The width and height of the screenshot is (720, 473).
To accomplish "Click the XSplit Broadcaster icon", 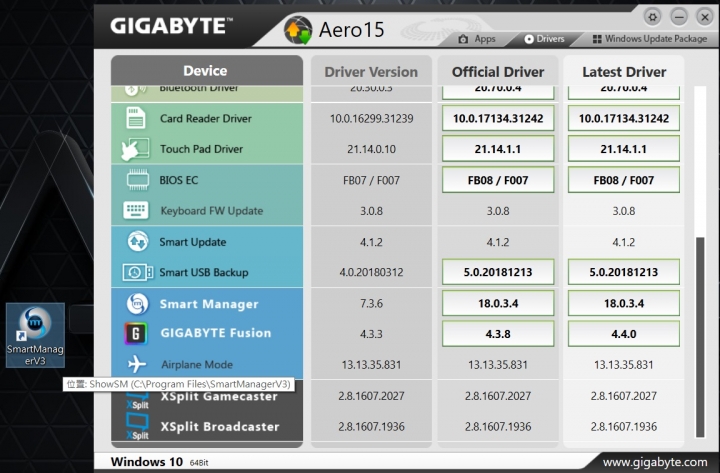I will (138, 426).
